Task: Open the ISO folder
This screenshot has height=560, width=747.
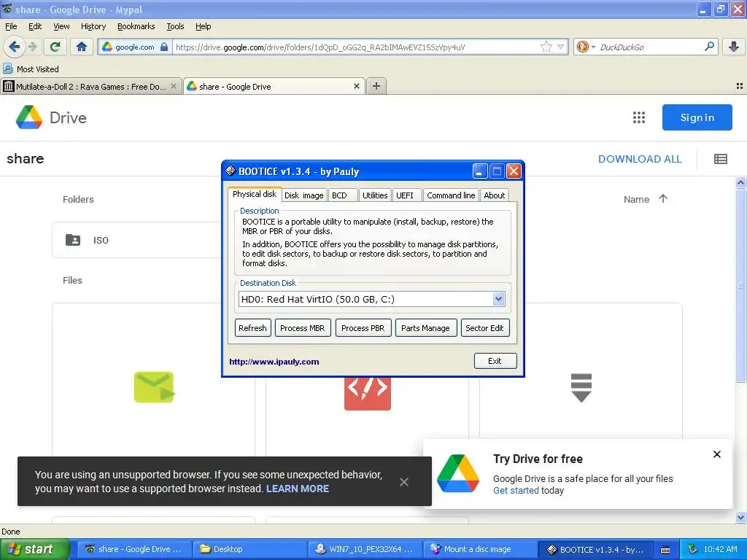Action: (137, 240)
